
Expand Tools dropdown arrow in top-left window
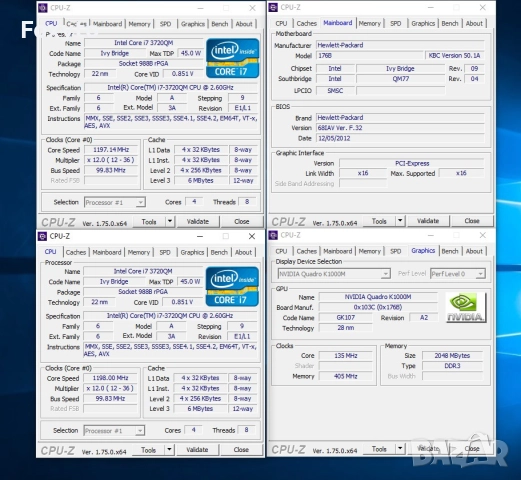(170, 221)
